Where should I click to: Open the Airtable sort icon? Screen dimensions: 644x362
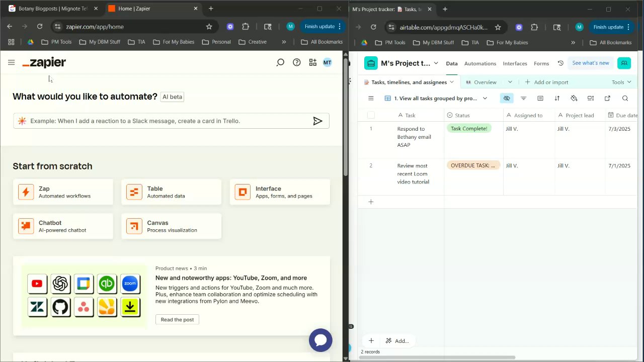coord(557,99)
